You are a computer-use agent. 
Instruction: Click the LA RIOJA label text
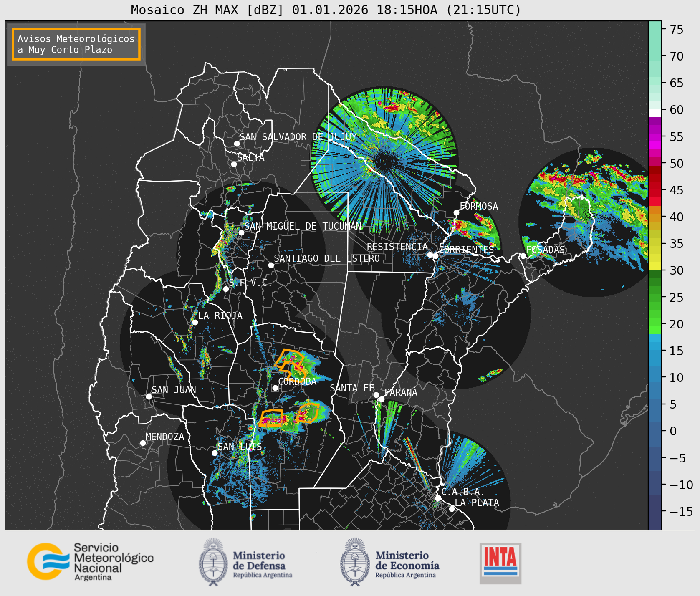pyautogui.click(x=220, y=316)
